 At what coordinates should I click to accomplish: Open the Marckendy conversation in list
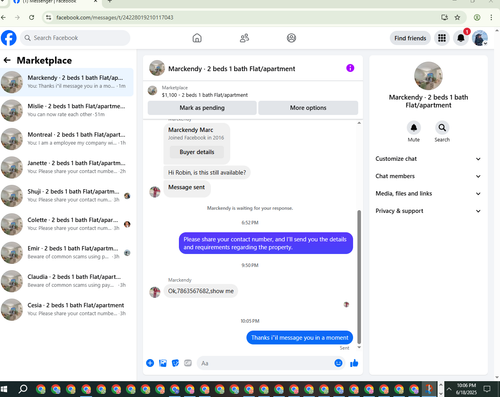(x=67, y=82)
